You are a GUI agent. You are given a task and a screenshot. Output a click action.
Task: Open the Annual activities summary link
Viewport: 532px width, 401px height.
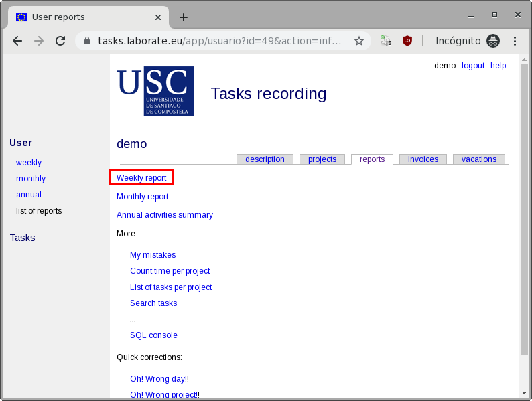165,215
